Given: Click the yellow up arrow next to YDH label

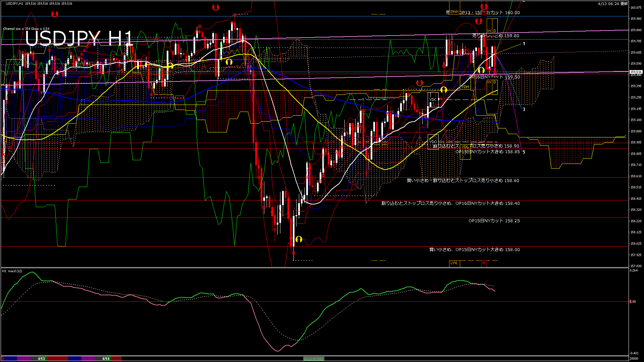Looking at the screenshot, I should 444,89.
